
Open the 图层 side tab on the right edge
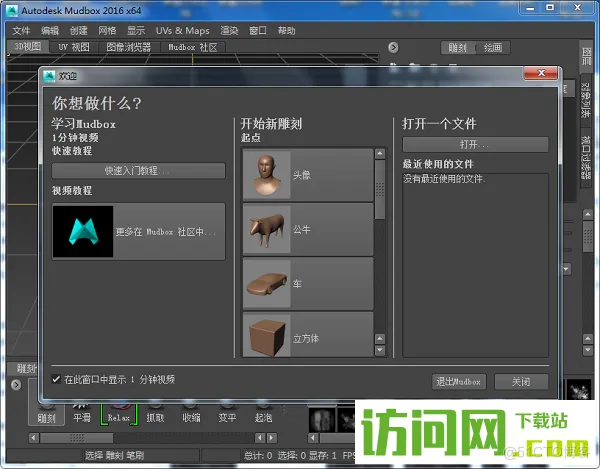[x=586, y=56]
